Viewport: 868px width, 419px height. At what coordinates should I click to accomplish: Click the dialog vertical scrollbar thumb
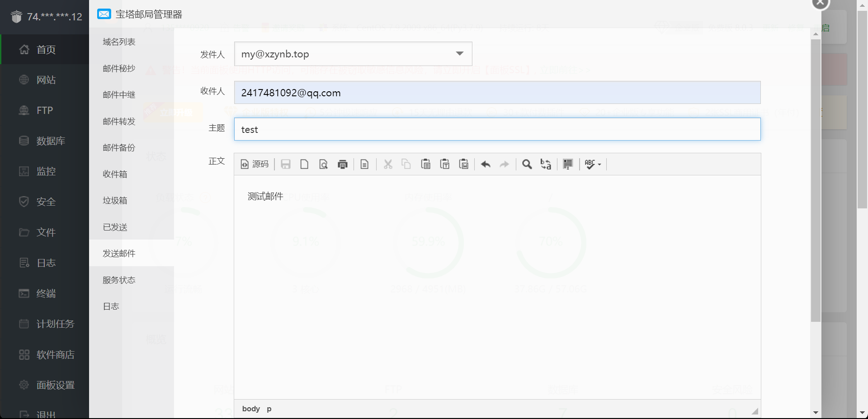coord(816,181)
